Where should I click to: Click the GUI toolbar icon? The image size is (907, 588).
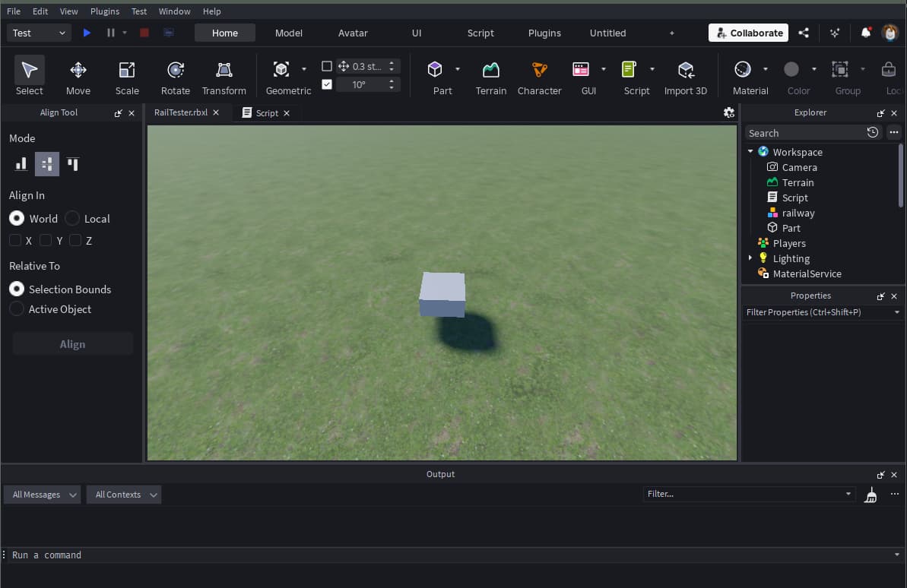[581, 69]
